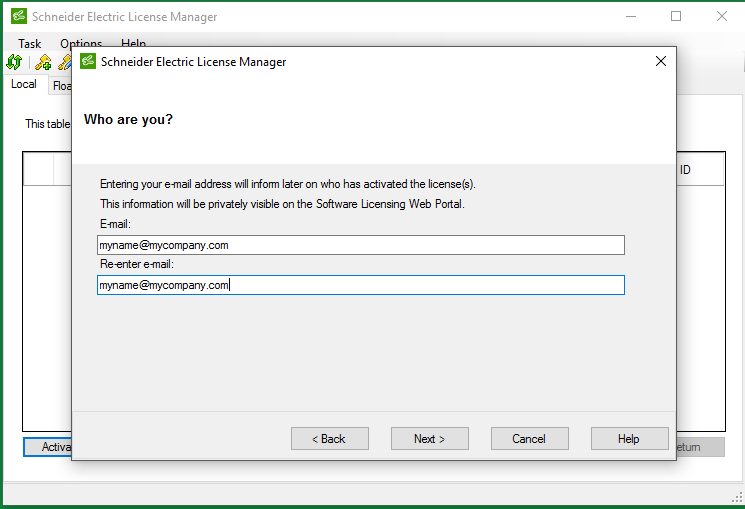Screen dimensions: 745x509
Task: Open the Task menu
Action: (x=29, y=44)
